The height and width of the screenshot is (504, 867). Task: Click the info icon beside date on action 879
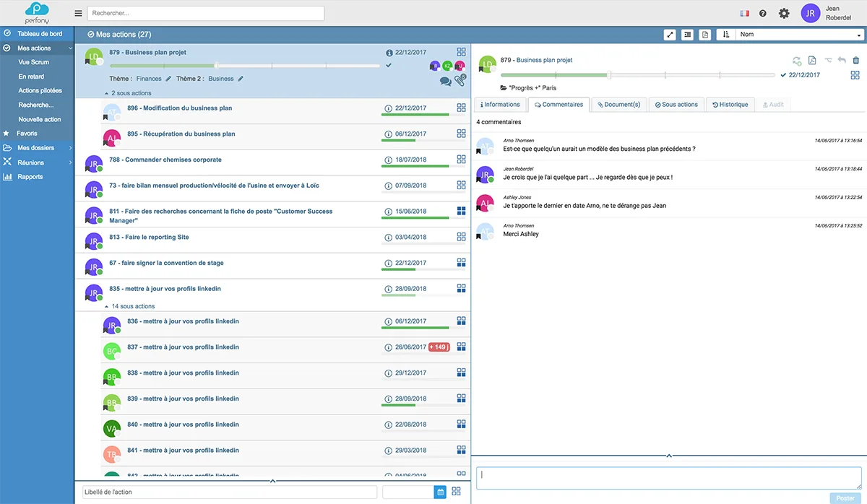tap(389, 53)
